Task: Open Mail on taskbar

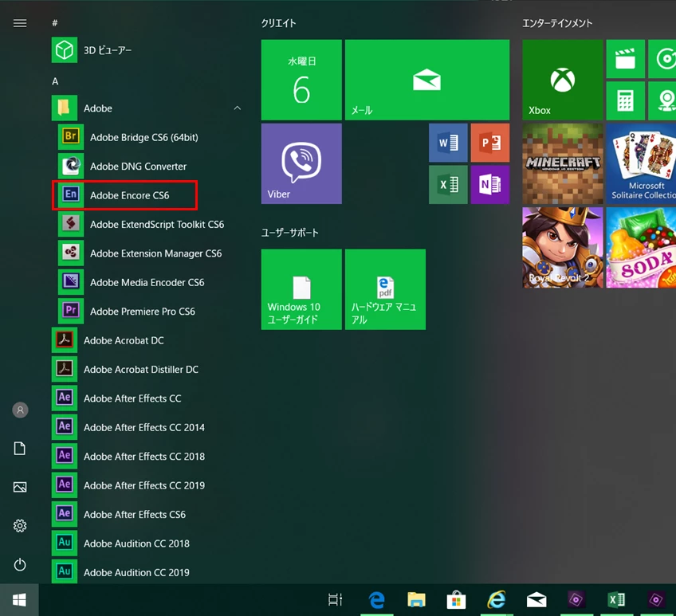Action: [536, 599]
